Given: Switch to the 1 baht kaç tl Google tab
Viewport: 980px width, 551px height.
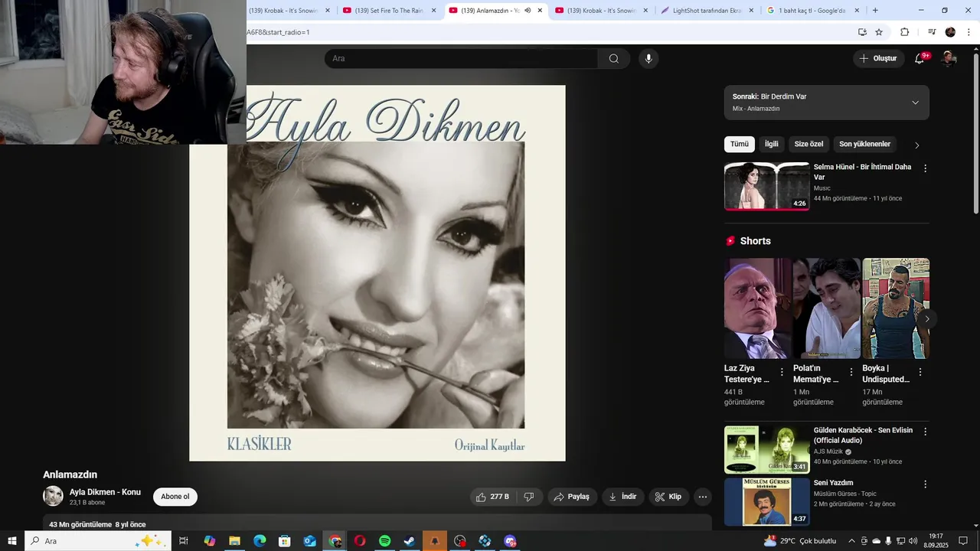Looking at the screenshot, I should click(814, 11).
